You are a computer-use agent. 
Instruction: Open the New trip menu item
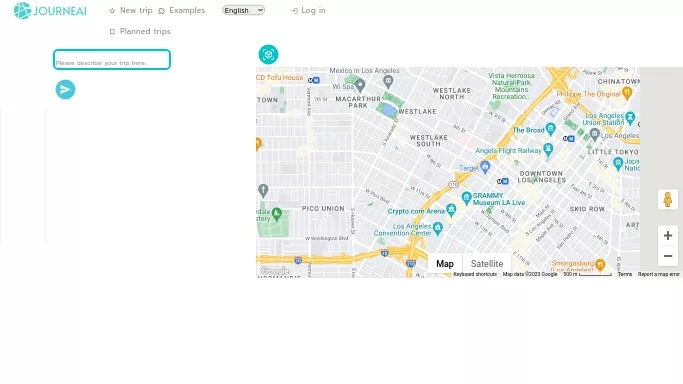coord(131,10)
